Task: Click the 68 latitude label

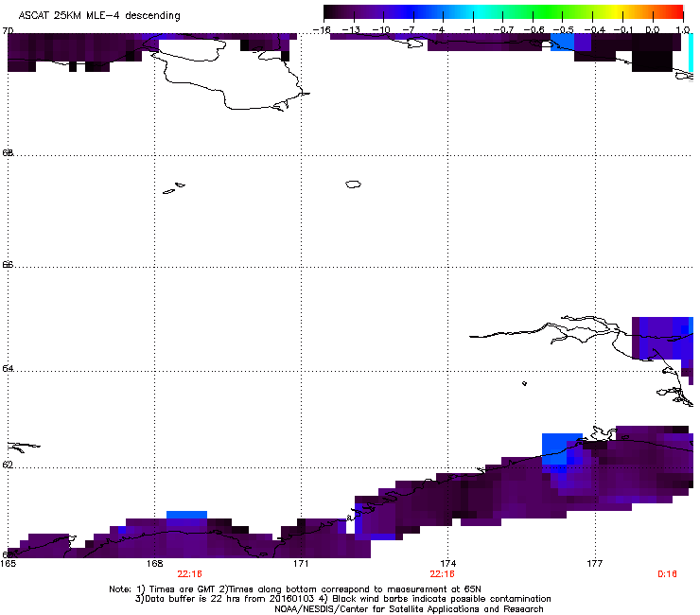Action: tap(8, 152)
